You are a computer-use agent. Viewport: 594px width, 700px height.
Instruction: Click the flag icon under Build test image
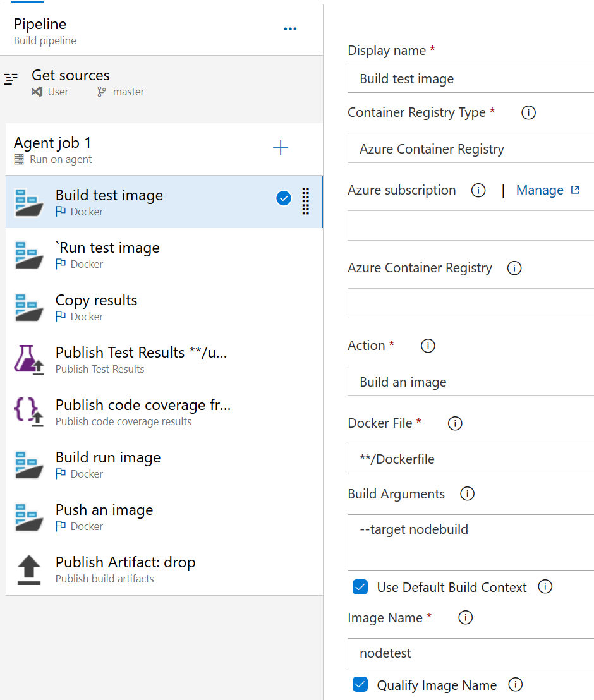pyautogui.click(x=61, y=211)
